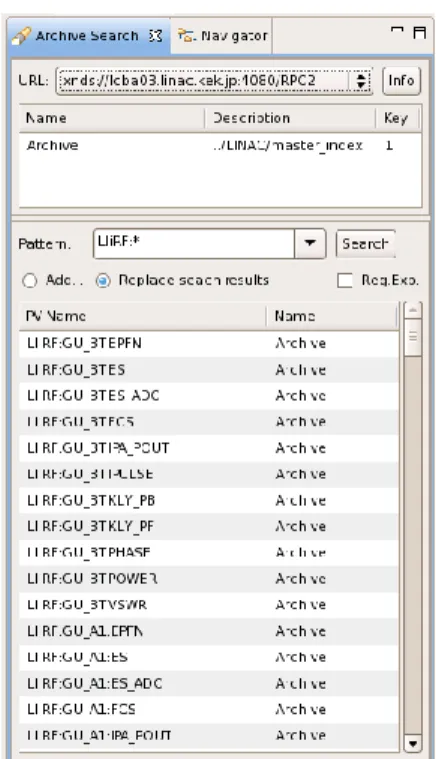436x759 pixels.
Task: Enable the Reg.Exp. checkbox
Action: (344, 280)
